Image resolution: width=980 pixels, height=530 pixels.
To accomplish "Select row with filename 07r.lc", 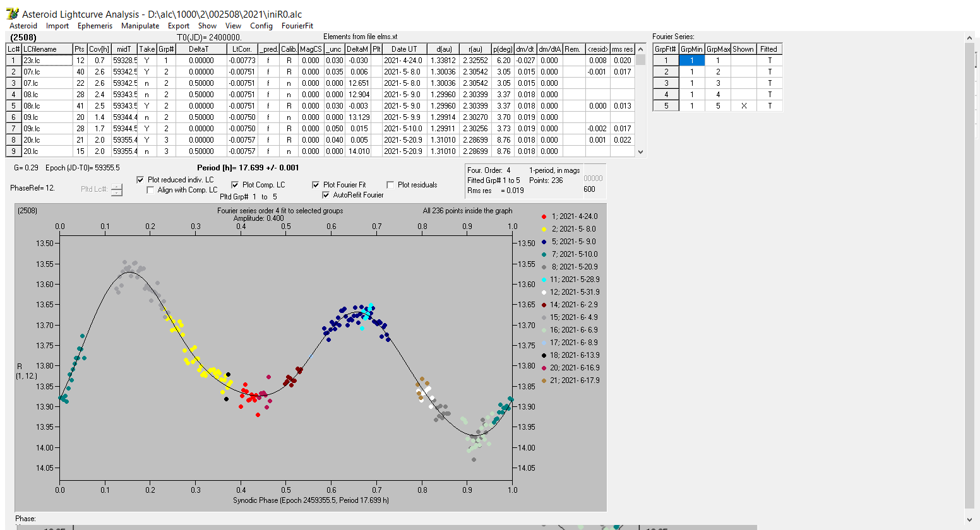I will coord(320,72).
